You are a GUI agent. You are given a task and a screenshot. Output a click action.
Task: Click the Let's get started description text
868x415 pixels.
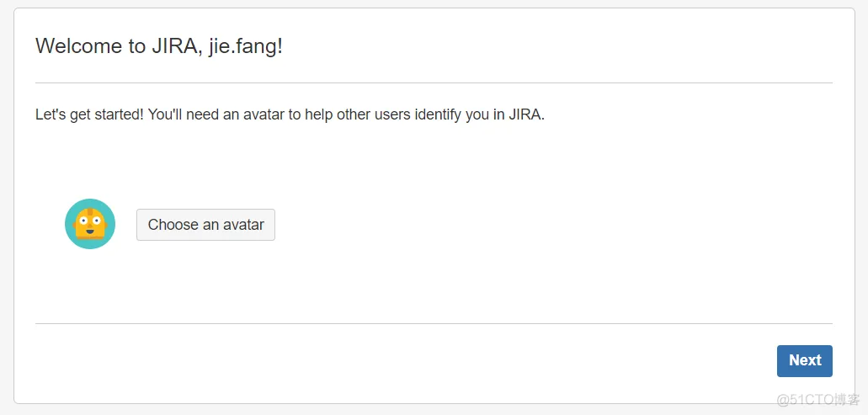click(x=290, y=115)
